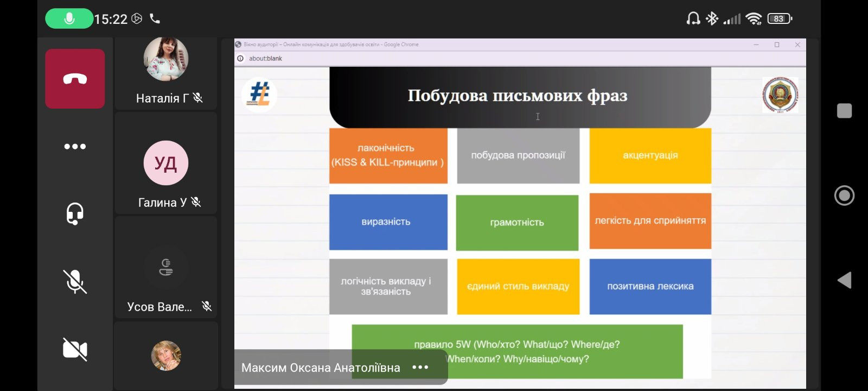Image resolution: width=868 pixels, height=391 pixels.
Task: Select the yellow акцентуація tile
Action: coord(650,155)
